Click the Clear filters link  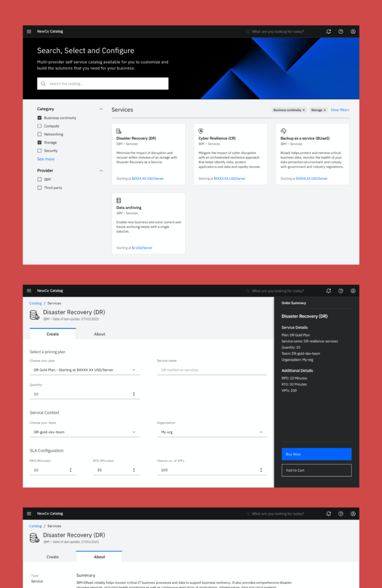click(340, 110)
